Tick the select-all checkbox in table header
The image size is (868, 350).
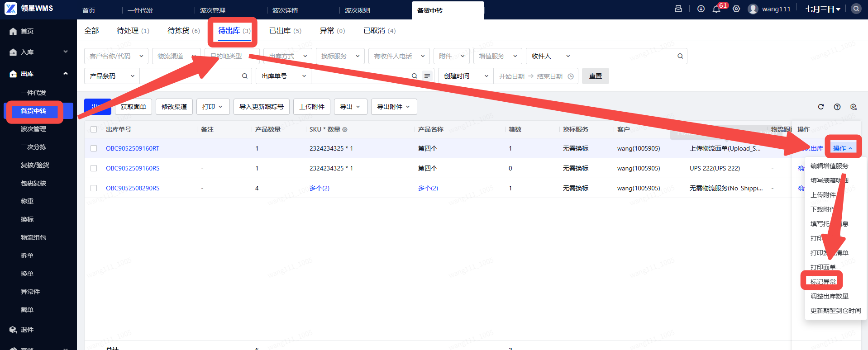[x=94, y=129]
